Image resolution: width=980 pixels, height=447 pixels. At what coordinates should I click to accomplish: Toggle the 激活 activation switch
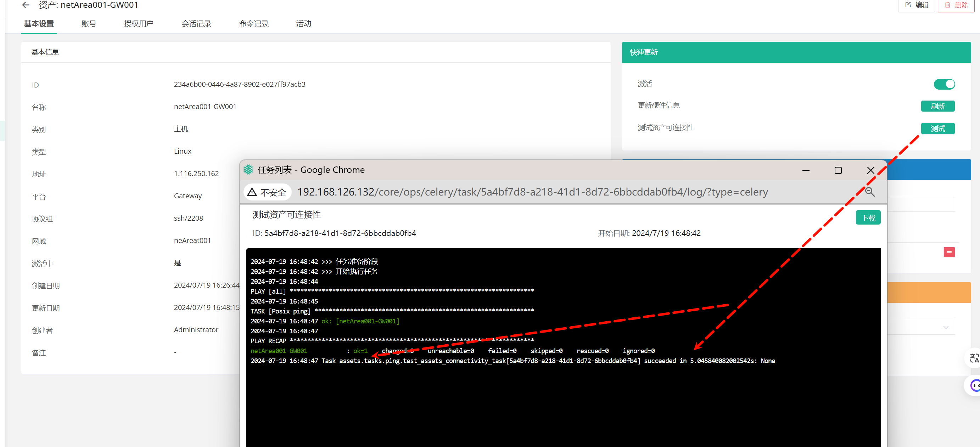[944, 84]
